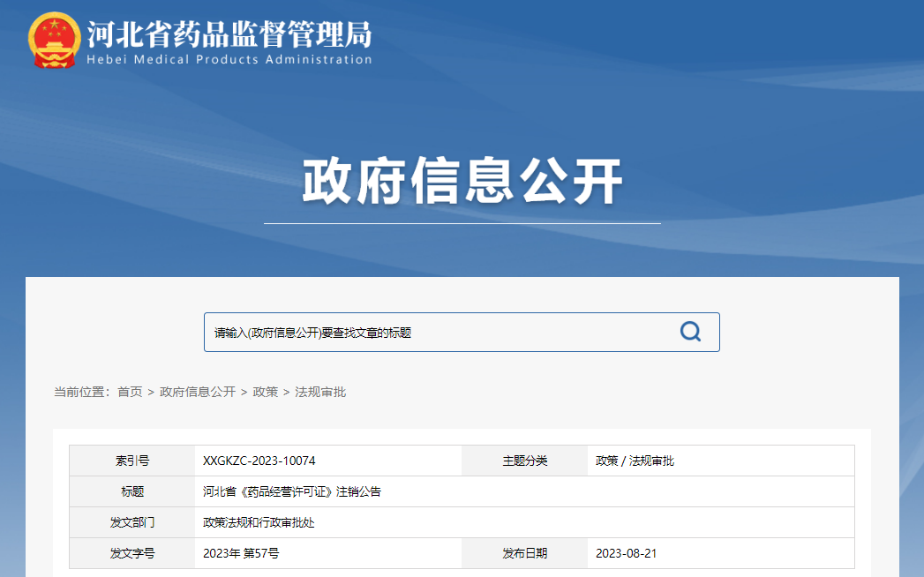Open the 法规审批 breadcrumb link
The width and height of the screenshot is (924, 577).
click(x=320, y=392)
